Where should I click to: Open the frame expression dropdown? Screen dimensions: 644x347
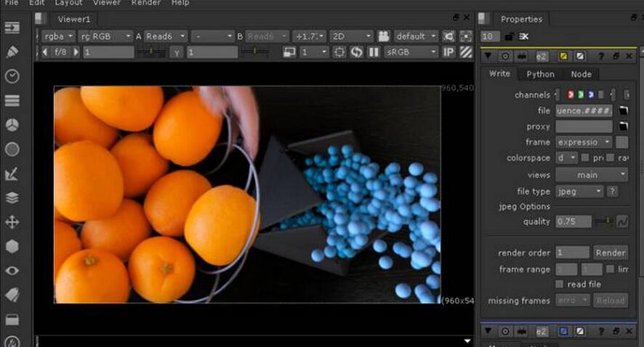click(584, 142)
